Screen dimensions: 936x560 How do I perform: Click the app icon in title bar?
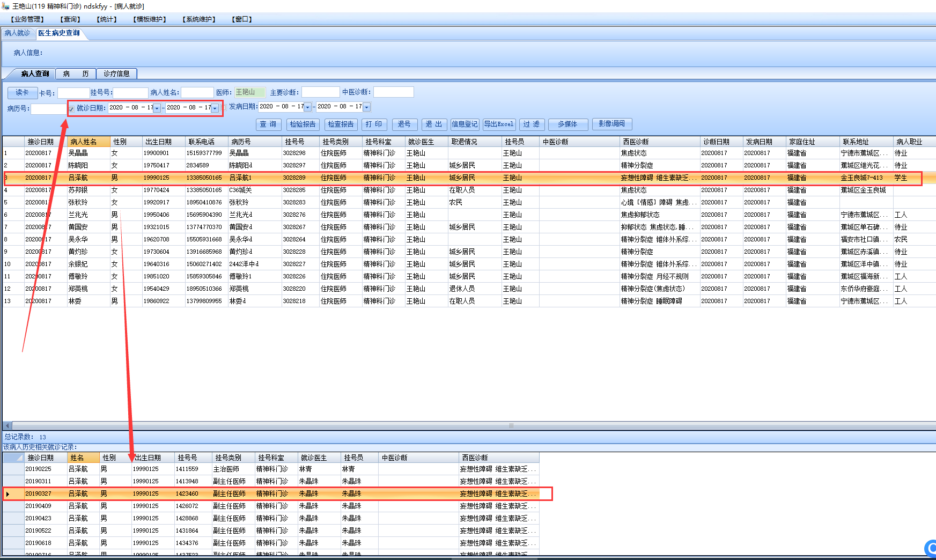(x=6, y=6)
